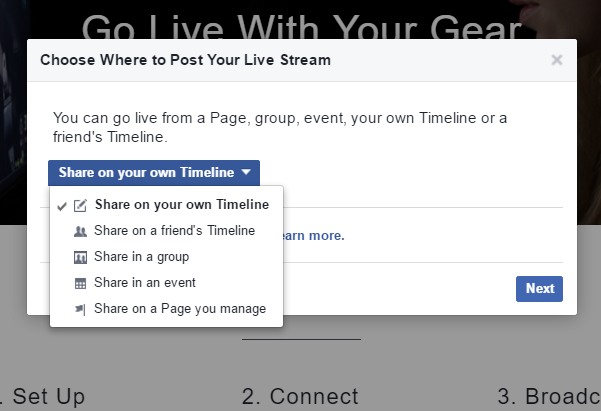Click the checkmark next to own Timeline option
The image size is (601, 411).
pos(62,206)
